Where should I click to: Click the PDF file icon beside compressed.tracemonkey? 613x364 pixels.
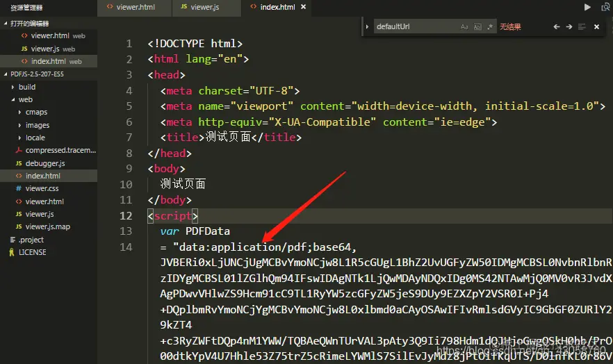[18, 150]
